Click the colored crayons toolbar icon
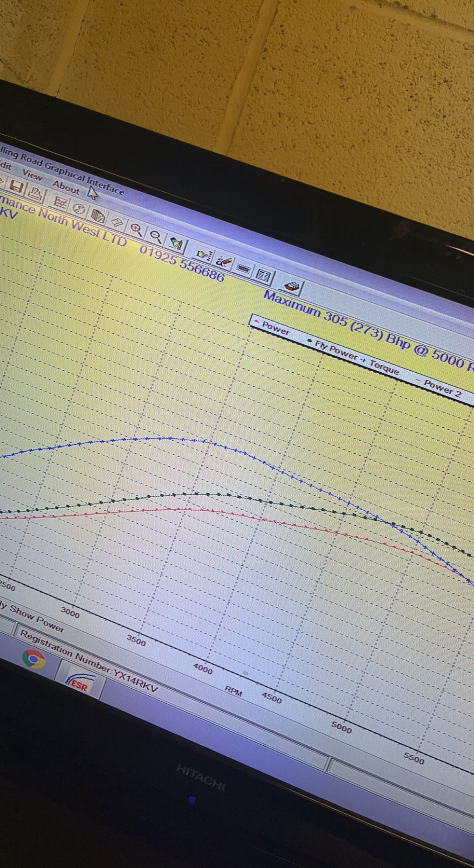474x868 pixels. [224, 261]
